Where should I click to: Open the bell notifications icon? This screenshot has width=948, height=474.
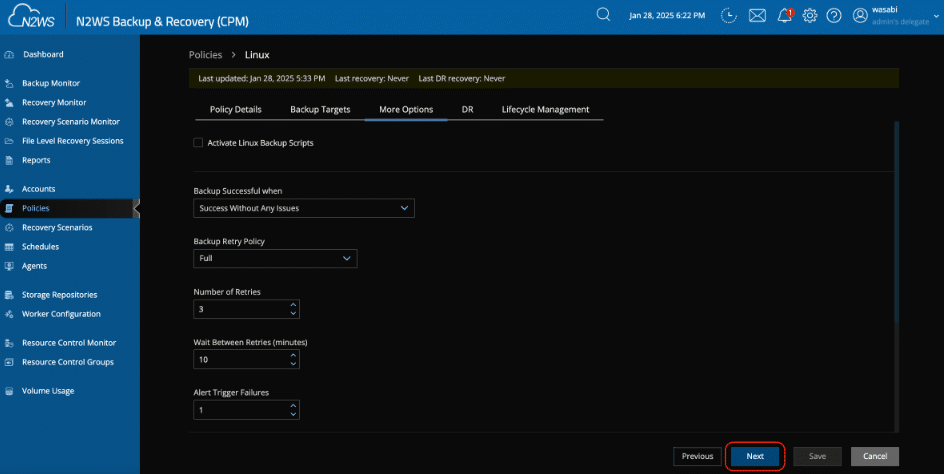coord(785,15)
